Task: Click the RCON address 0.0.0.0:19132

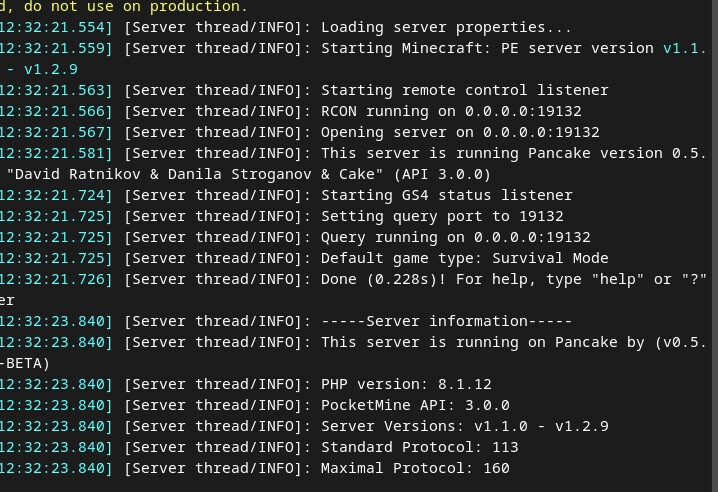Action: click(523, 111)
